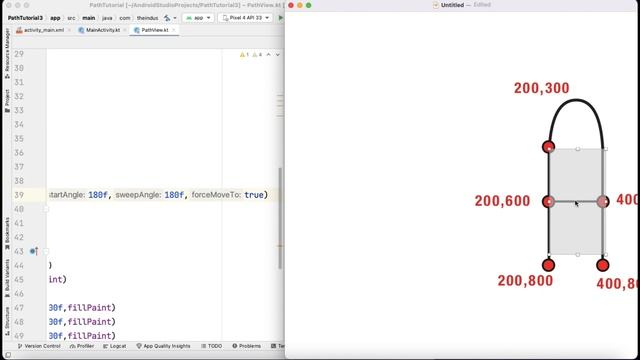Screen dimensions: 640x360
Task: Open the activity_main.xml editor tab
Action: (x=40, y=30)
